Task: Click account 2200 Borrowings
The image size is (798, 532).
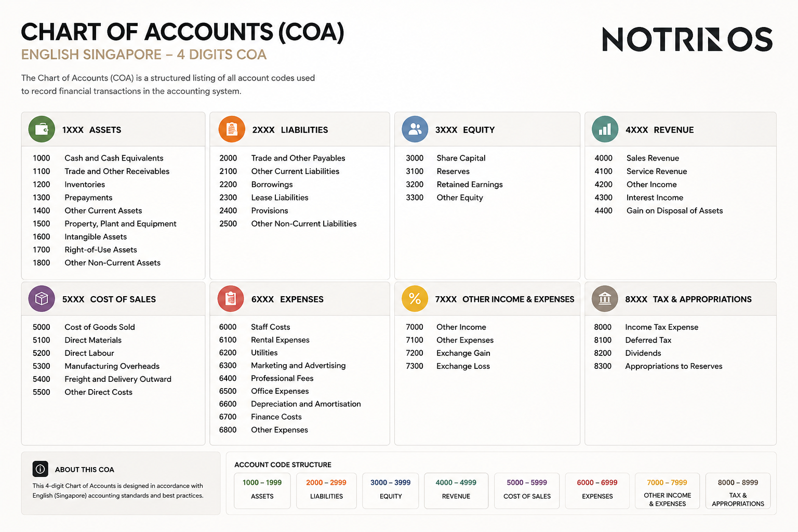Action: pyautogui.click(x=256, y=184)
